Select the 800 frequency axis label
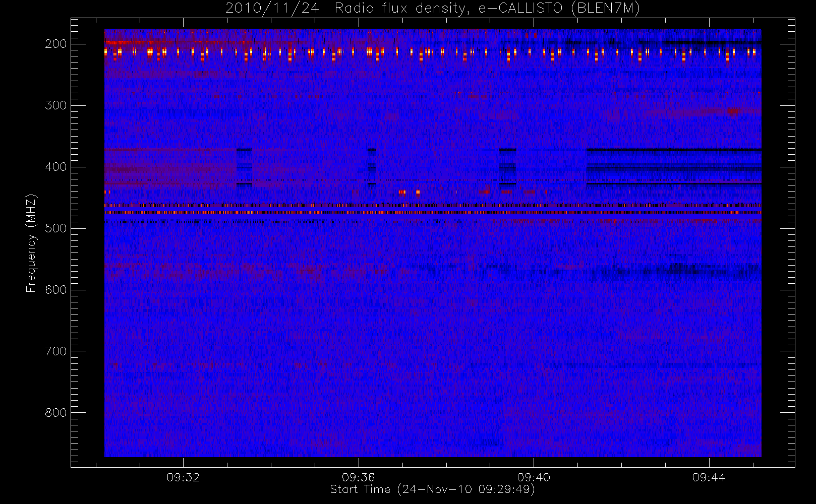 pyautogui.click(x=55, y=413)
